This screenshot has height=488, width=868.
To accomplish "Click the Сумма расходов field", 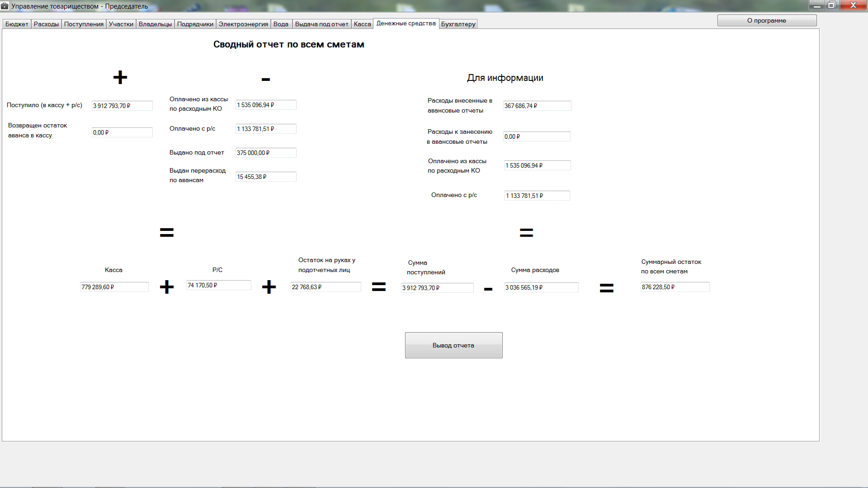I will coord(541,287).
